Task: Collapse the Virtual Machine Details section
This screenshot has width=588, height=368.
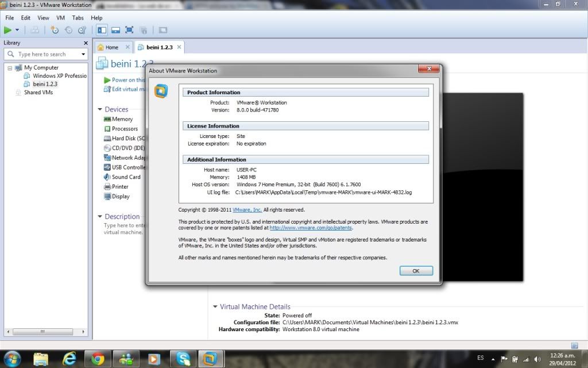Action: pyautogui.click(x=215, y=306)
